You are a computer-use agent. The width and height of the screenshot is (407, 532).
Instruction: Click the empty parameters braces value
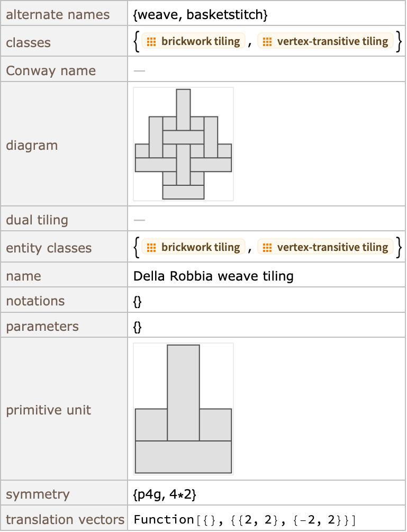[x=138, y=327]
